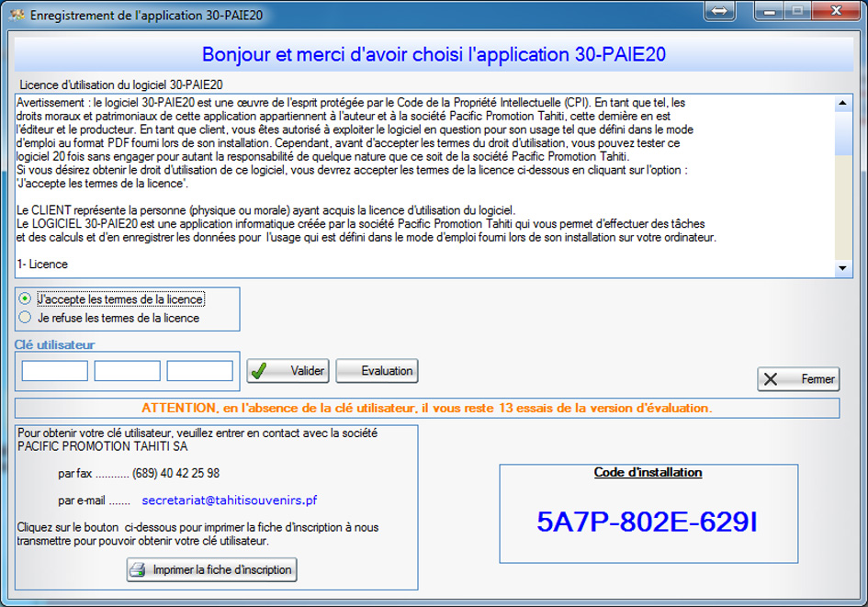Click the orange ATTENTION evaluation warning text
The height and width of the screenshot is (607, 868).
427,408
